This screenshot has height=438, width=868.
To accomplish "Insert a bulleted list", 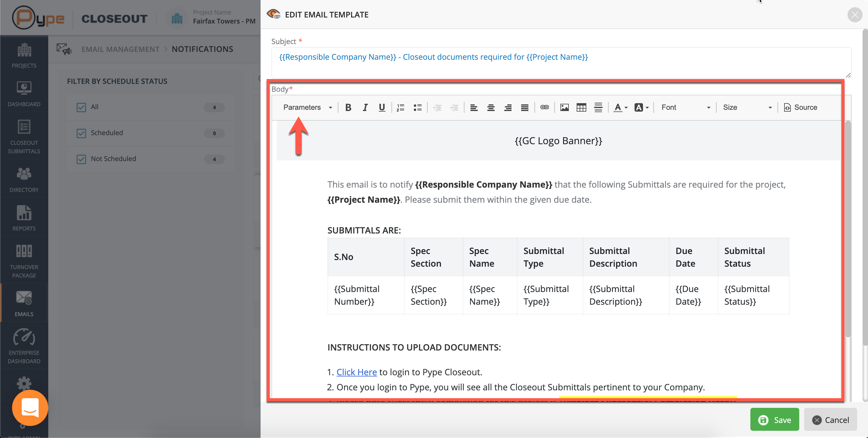I will click(417, 107).
